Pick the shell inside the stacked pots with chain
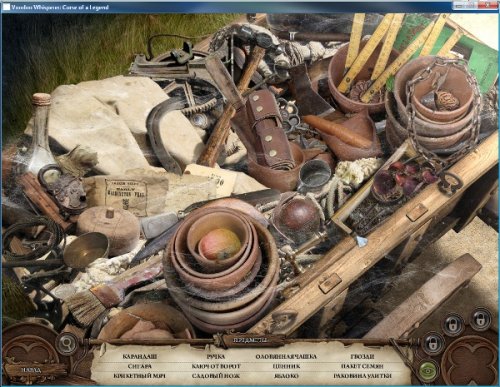This screenshot has height=387, width=500. click(x=448, y=100)
